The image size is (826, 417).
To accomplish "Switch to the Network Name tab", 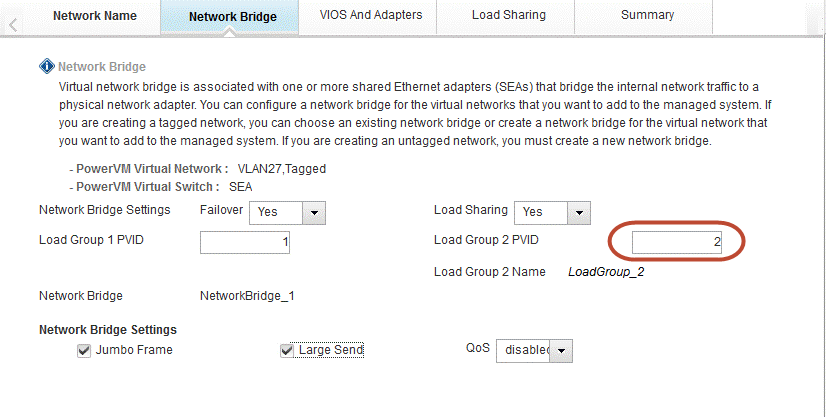I will 94,16.
